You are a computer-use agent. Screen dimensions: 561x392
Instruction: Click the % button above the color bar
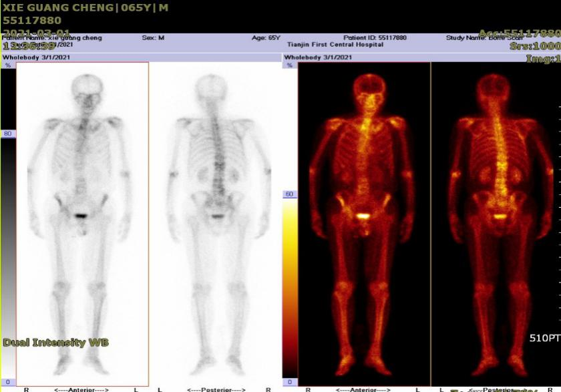289,65
